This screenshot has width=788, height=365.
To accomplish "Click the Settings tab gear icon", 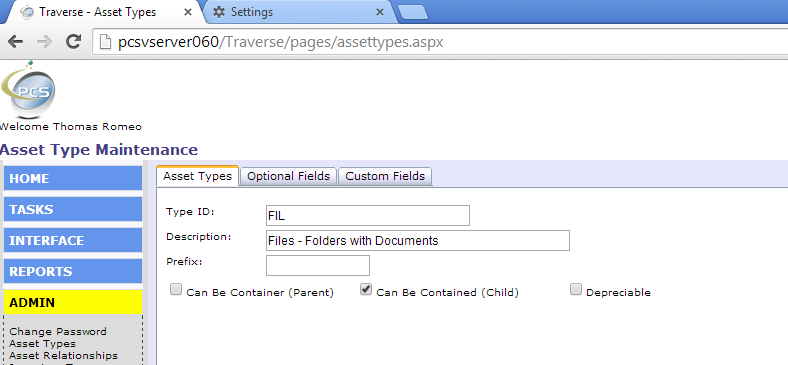I will (219, 12).
